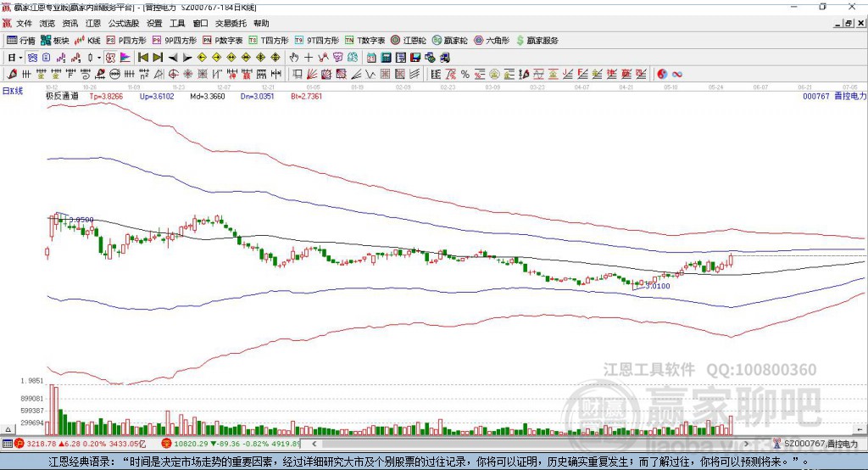Open the 行情 market quotes view
This screenshot has width=868, height=470.
[21, 41]
